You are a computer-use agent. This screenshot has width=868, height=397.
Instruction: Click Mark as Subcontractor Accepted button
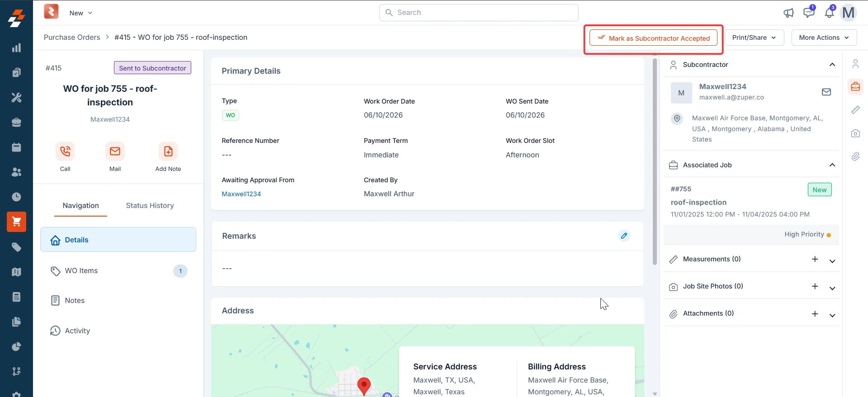click(654, 38)
